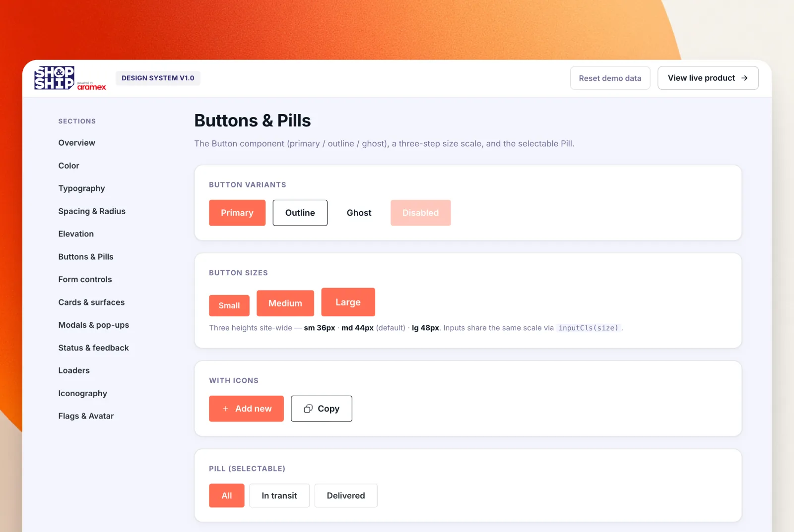Viewport: 794px width, 532px height.
Task: Navigate to Form controls section
Action: click(x=85, y=279)
